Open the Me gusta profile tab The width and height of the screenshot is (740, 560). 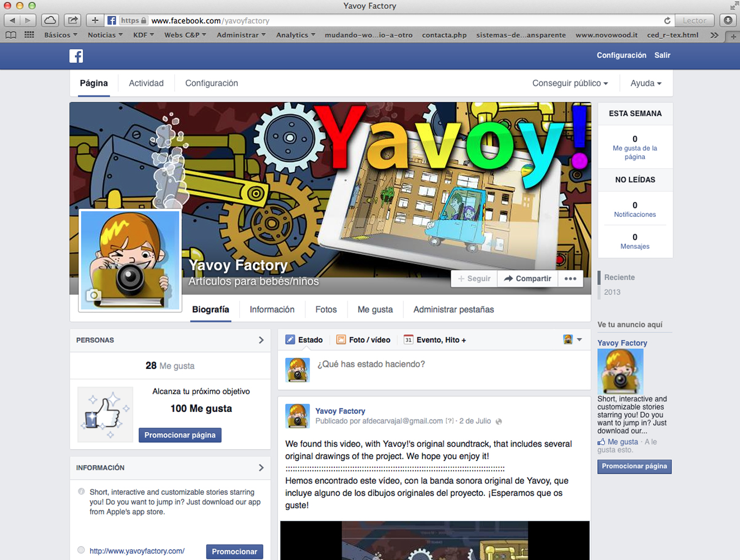point(375,310)
